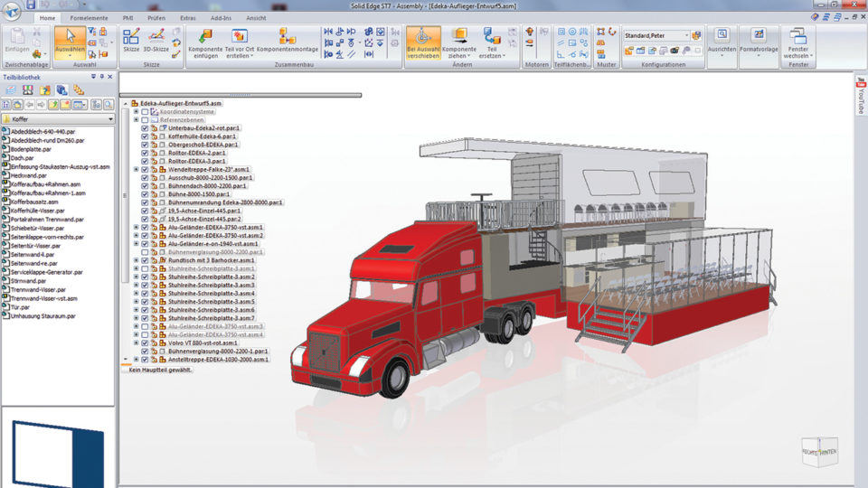The width and height of the screenshot is (868, 488).
Task: Open the Ansicht ribbon tab
Action: [x=256, y=17]
